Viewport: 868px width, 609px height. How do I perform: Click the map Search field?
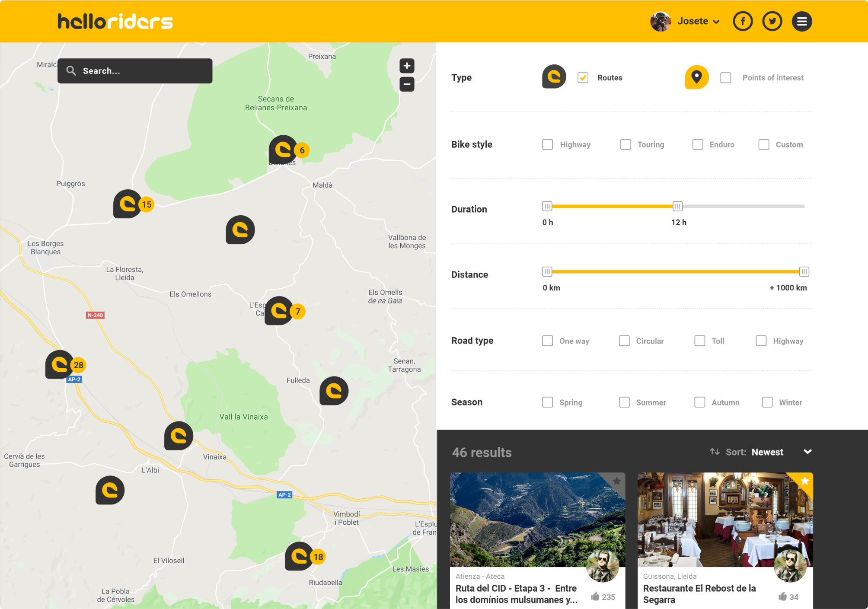135,71
